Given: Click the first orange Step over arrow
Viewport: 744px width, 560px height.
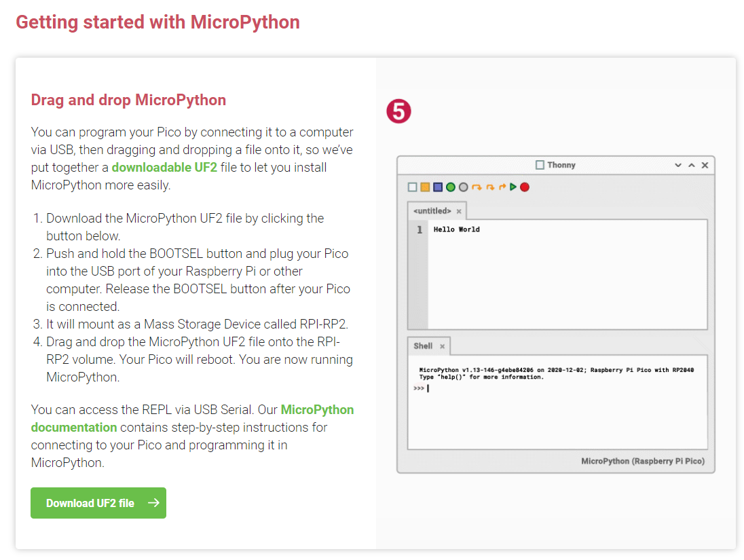Looking at the screenshot, I should tap(477, 187).
